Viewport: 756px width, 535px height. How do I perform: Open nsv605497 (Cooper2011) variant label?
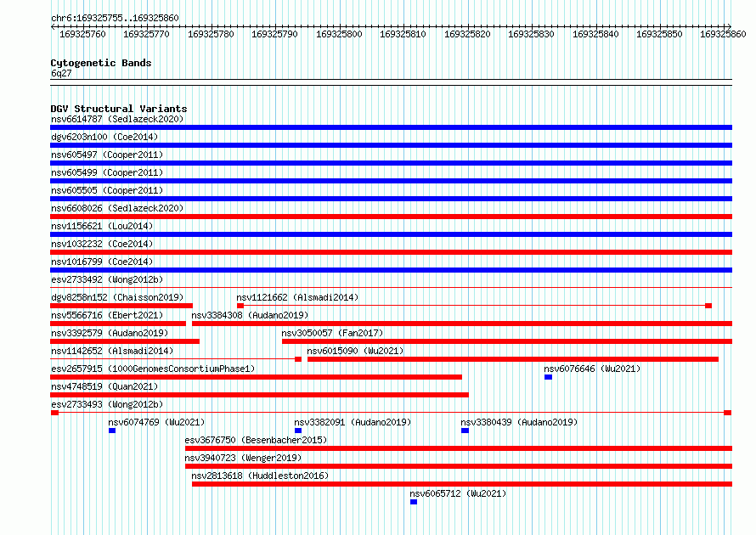pos(107,155)
